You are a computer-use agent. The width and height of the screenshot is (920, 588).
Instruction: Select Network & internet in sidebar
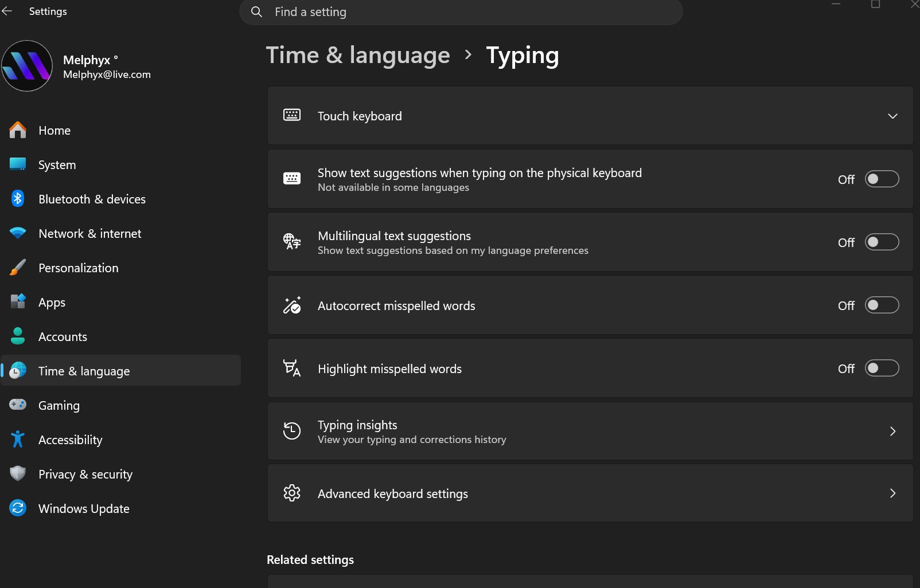click(89, 233)
